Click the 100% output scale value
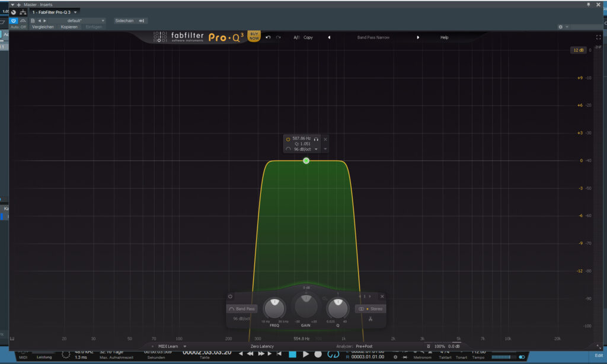Image resolution: width=607 pixels, height=364 pixels. pyautogui.click(x=439, y=347)
